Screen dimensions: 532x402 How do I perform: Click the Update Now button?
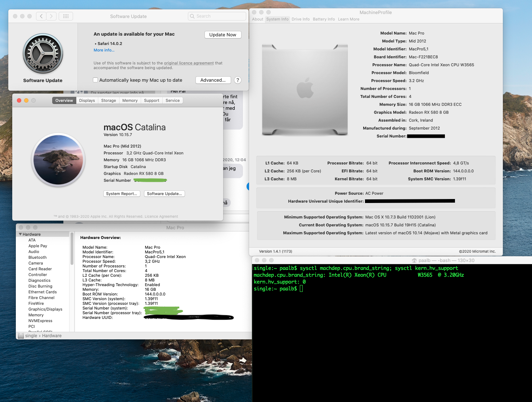tap(223, 35)
